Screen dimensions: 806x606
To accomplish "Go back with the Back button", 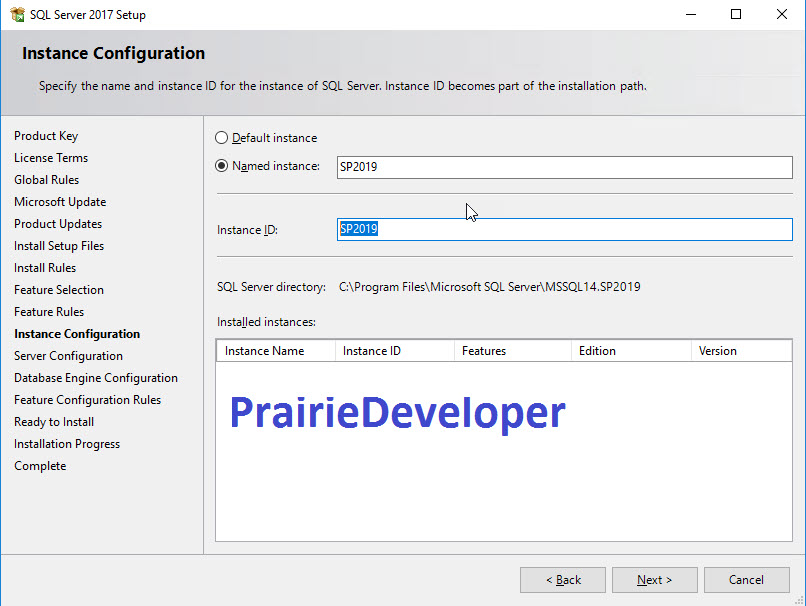I will (563, 580).
